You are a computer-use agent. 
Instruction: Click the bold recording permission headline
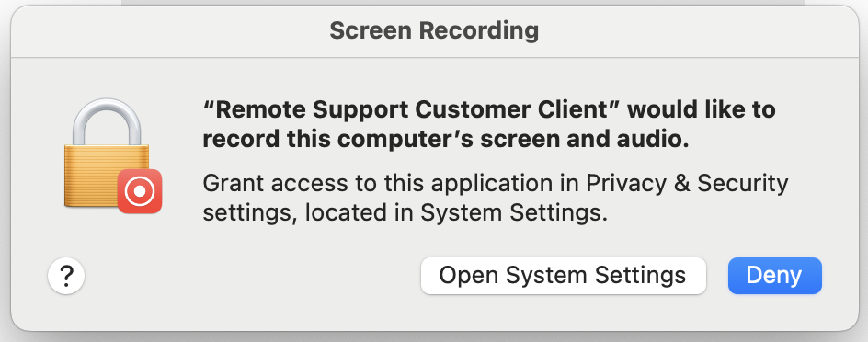point(489,125)
